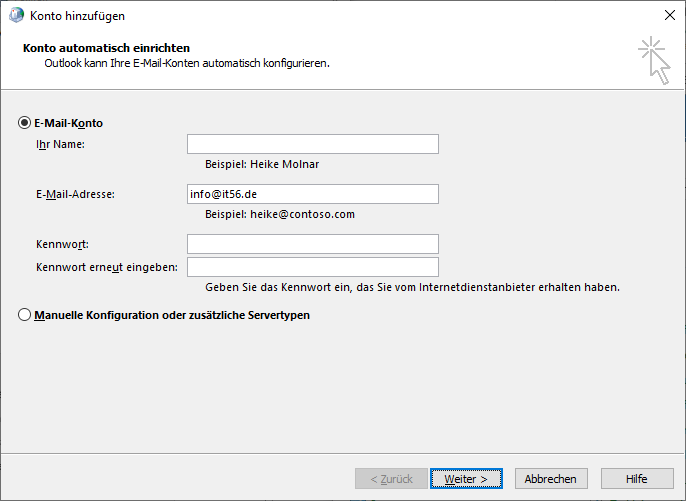Click the sparkle cursor wizard icon
Image resolution: width=686 pixels, height=501 pixels.
pyautogui.click(x=654, y=60)
